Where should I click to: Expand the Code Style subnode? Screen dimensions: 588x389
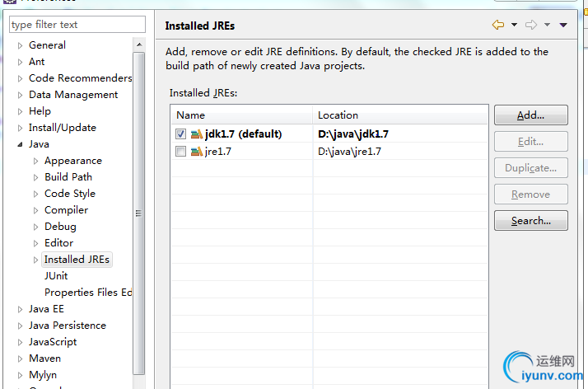35,194
